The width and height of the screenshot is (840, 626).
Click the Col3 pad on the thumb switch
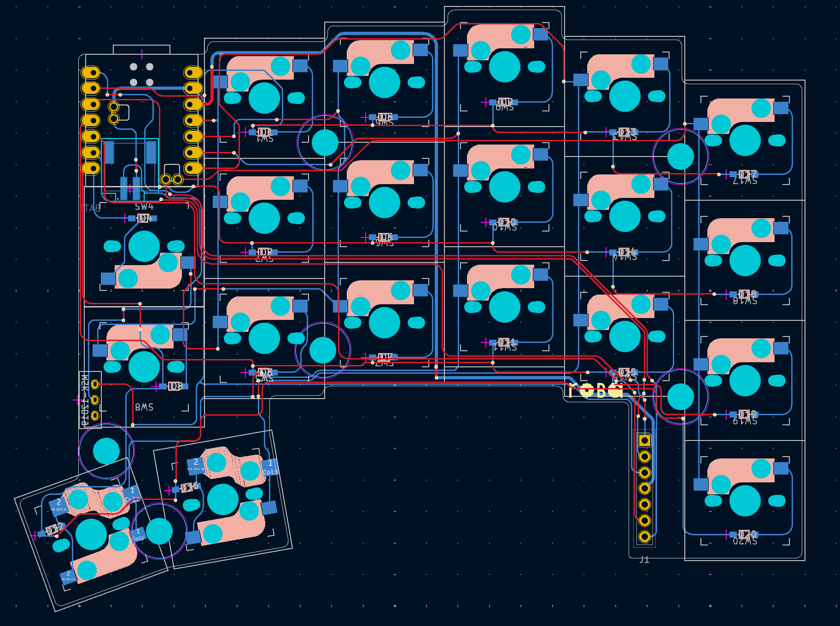click(270, 467)
